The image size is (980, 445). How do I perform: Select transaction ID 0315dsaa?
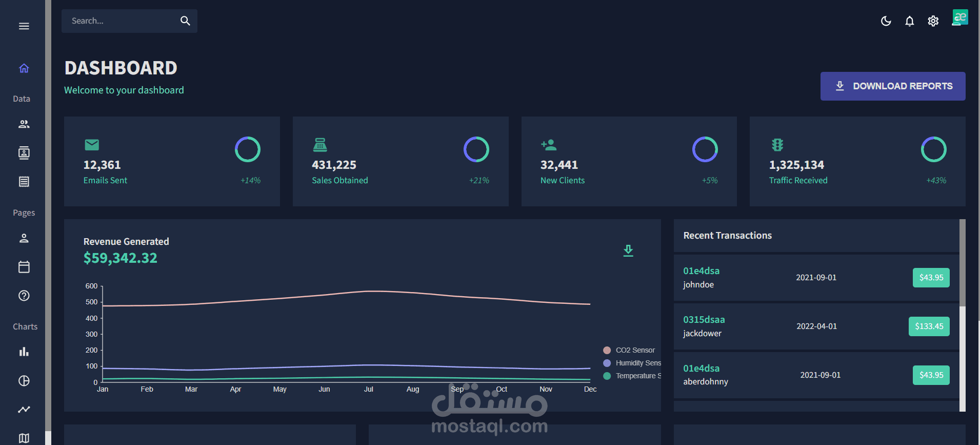coord(704,320)
